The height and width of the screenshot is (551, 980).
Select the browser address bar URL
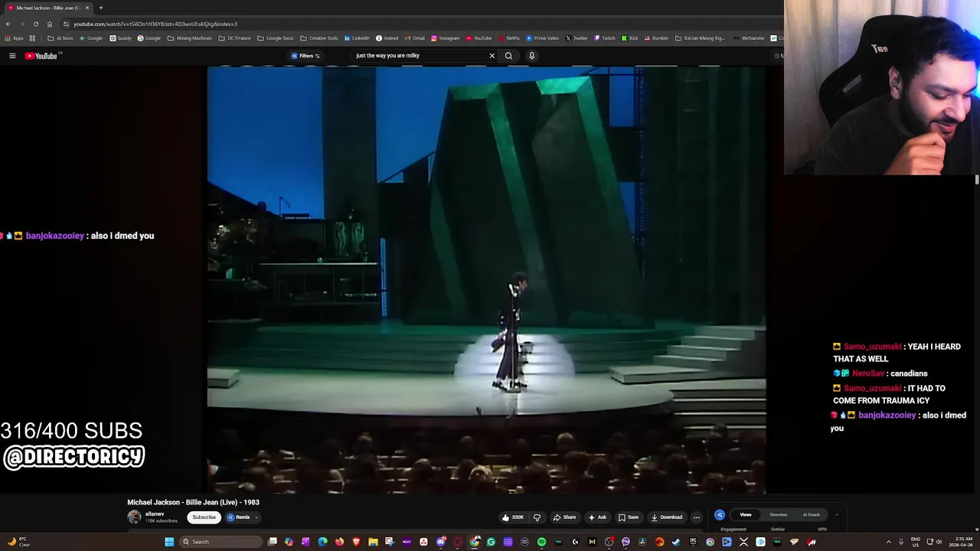[x=155, y=24]
